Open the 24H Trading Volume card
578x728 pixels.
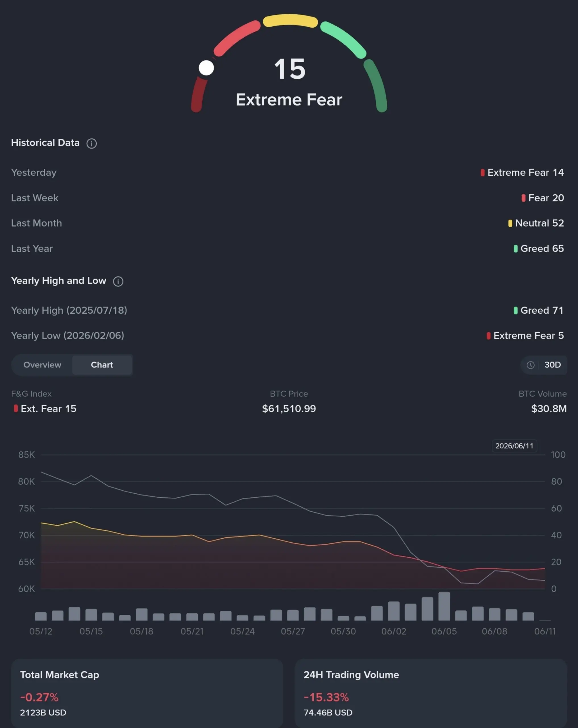tap(431, 693)
